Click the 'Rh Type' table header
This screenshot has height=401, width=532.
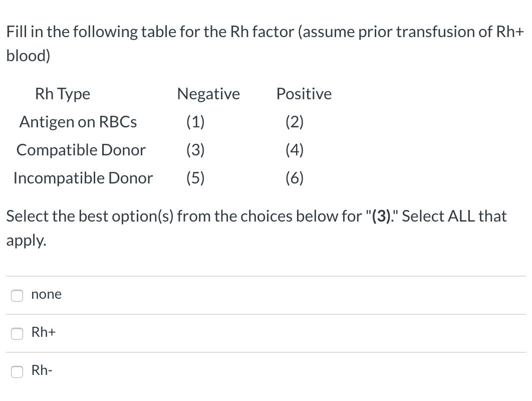(x=62, y=94)
